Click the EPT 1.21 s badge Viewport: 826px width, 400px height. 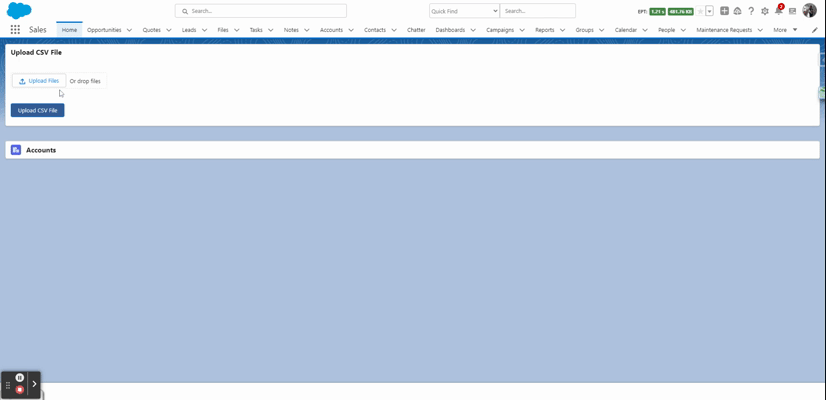(657, 11)
